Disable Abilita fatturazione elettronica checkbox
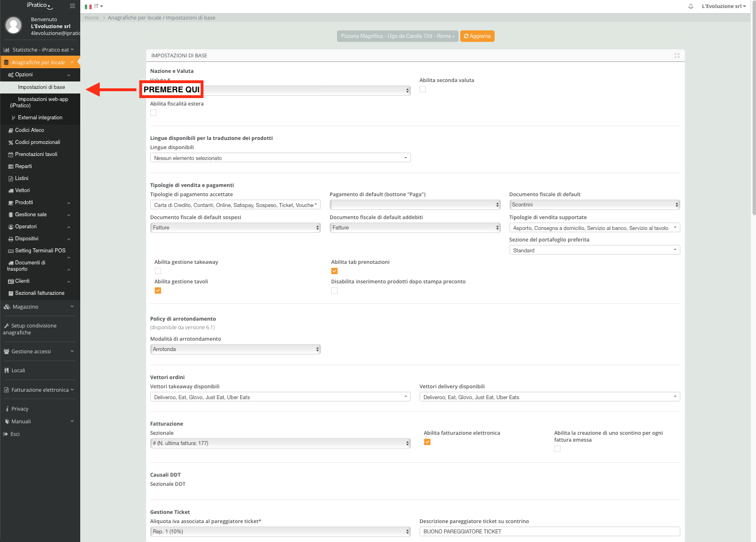Viewport: 756px width, 542px height. [427, 442]
